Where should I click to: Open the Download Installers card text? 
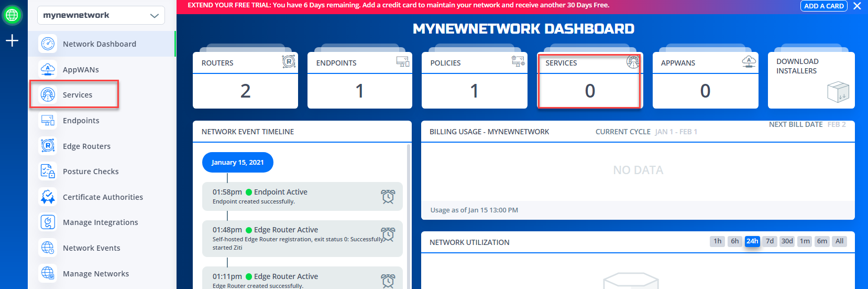[x=797, y=66]
